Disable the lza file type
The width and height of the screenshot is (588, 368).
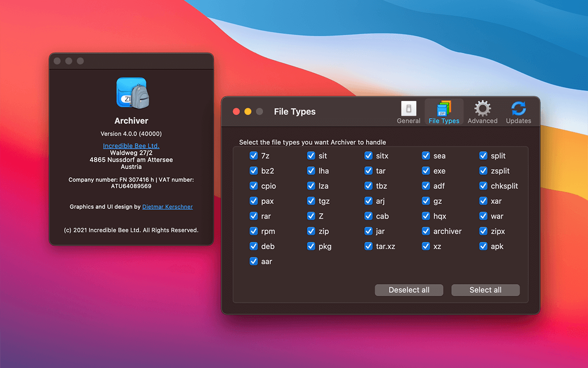311,186
